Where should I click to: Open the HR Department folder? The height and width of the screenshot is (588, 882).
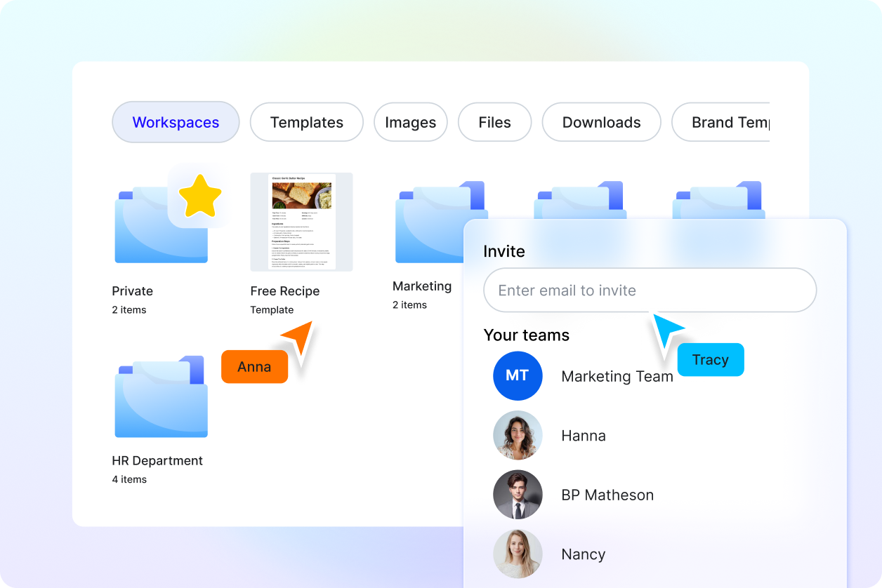pos(161,396)
